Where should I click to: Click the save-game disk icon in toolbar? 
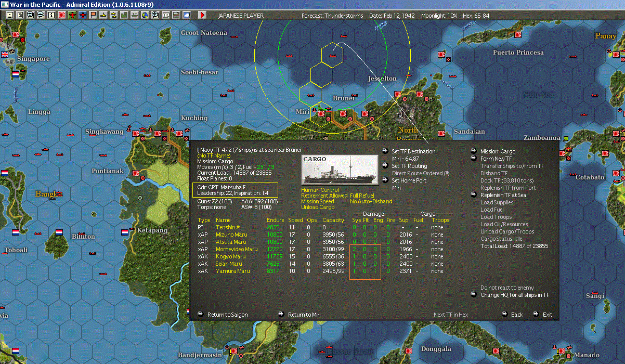point(9,15)
